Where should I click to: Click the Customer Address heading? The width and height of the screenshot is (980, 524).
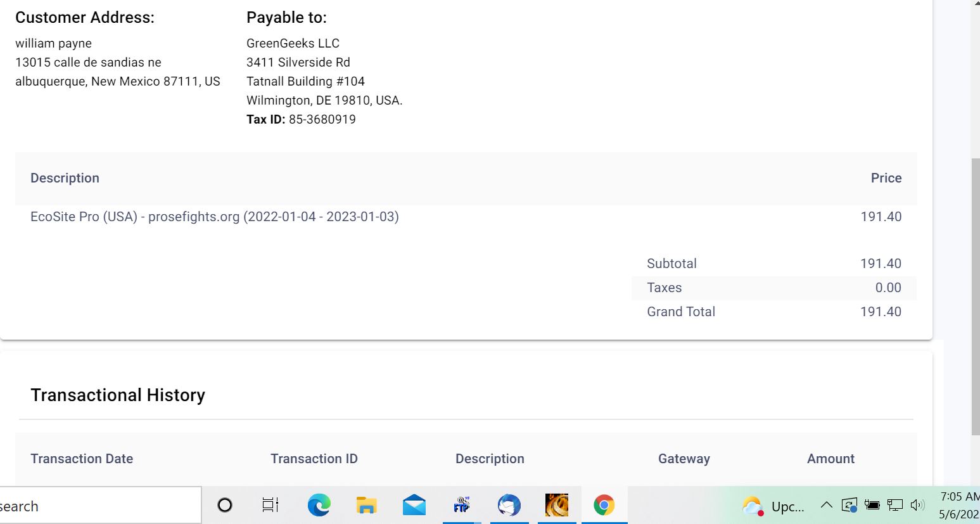tap(85, 18)
